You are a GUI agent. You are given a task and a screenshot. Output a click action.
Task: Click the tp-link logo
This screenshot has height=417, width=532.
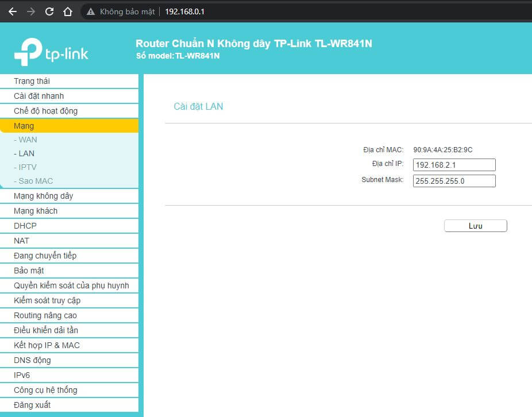(x=51, y=52)
